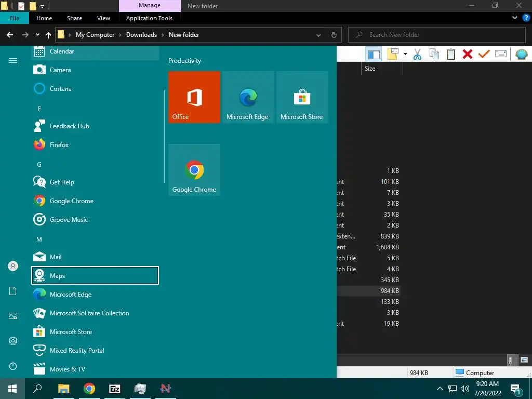The width and height of the screenshot is (532, 399).
Task: Open Documents from the Start sidebar
Action: [13, 291]
